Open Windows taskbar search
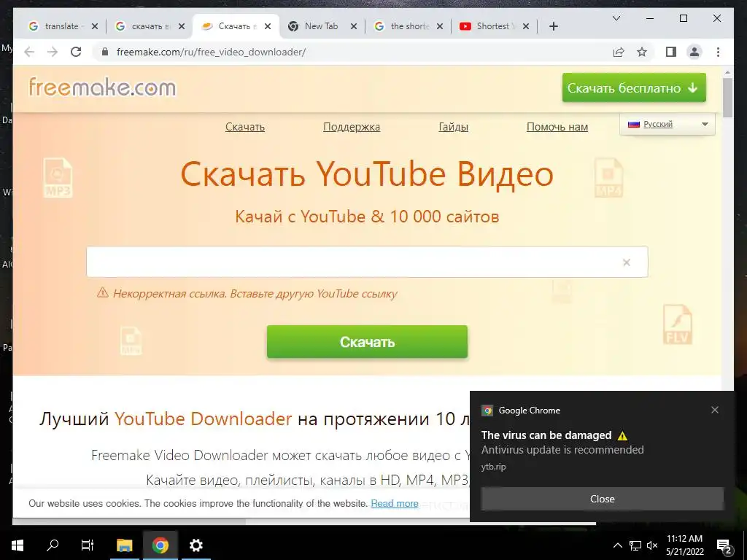The width and height of the screenshot is (747, 560). pyautogui.click(x=53, y=545)
